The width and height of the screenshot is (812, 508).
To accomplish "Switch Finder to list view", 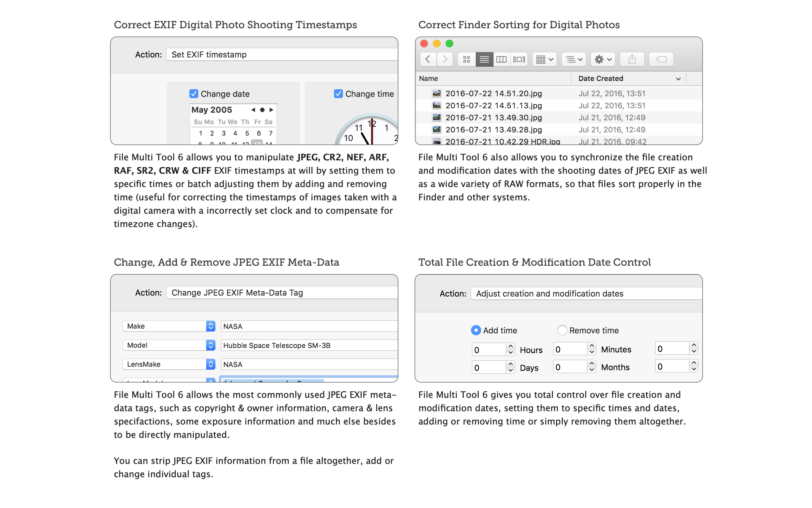I will [484, 59].
